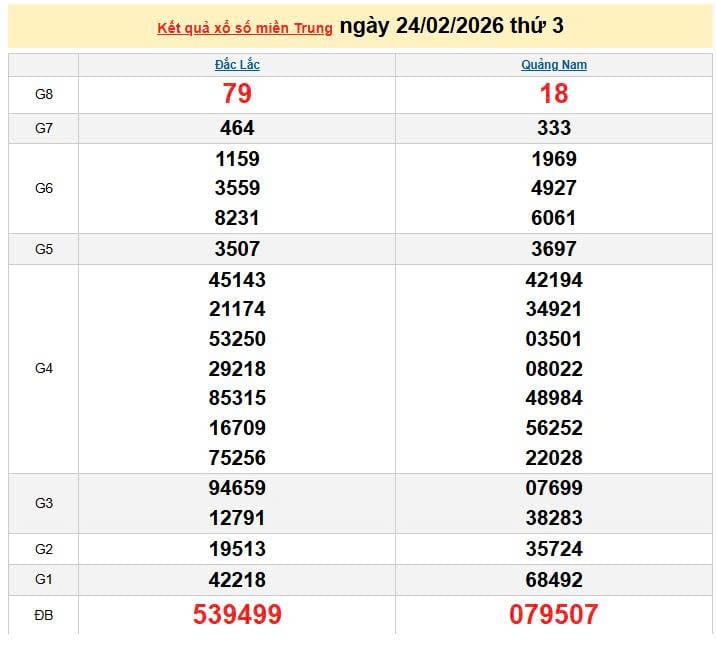Click the special prize number 539499

237,614
